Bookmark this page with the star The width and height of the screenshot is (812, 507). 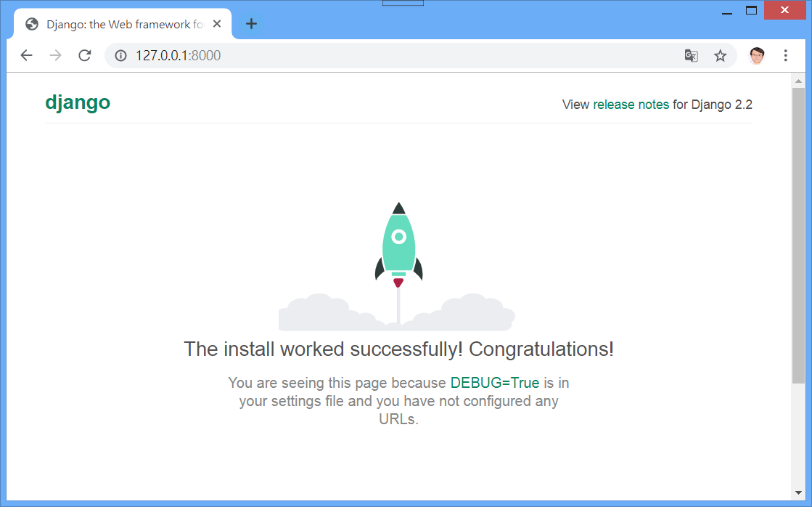point(721,55)
